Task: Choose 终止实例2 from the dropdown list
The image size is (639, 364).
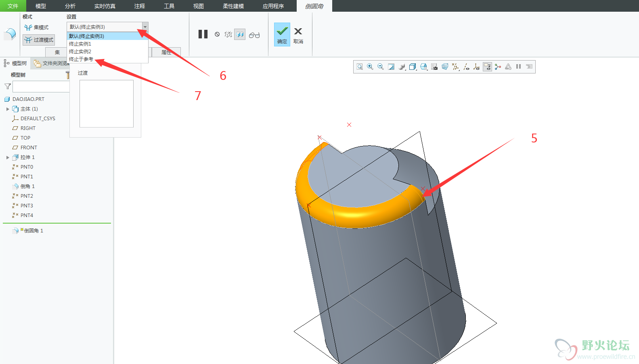Action: click(x=107, y=51)
